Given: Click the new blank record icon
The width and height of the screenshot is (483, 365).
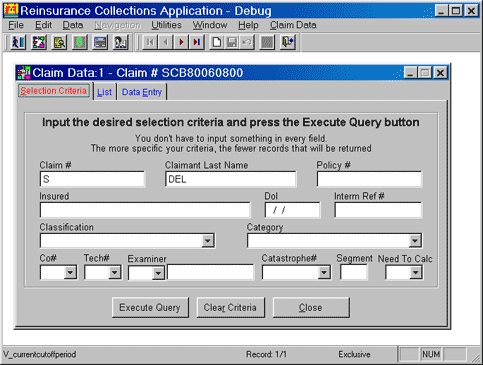Looking at the screenshot, I should tap(217, 42).
